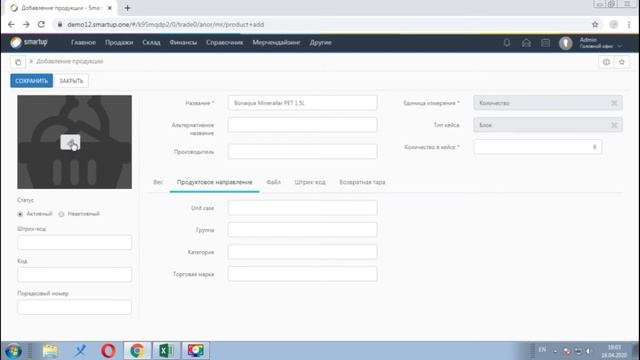Click the Торговая марка field
640x360 pixels.
(302, 274)
